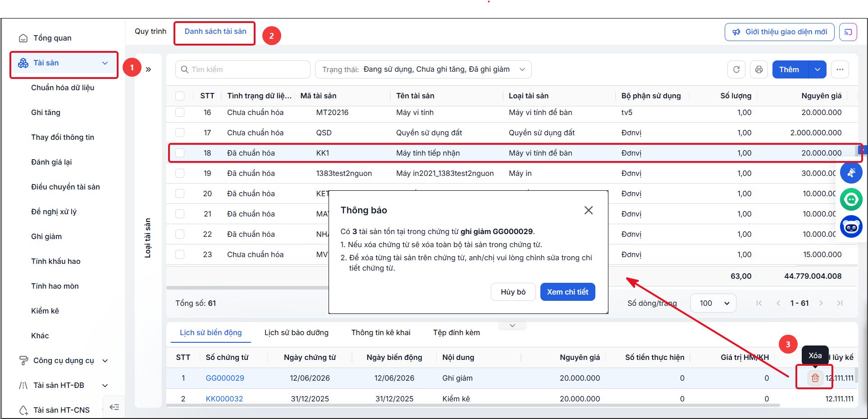Image resolution: width=868 pixels, height=419 pixels.
Task: Open the more options ellipsis menu
Action: click(x=840, y=69)
